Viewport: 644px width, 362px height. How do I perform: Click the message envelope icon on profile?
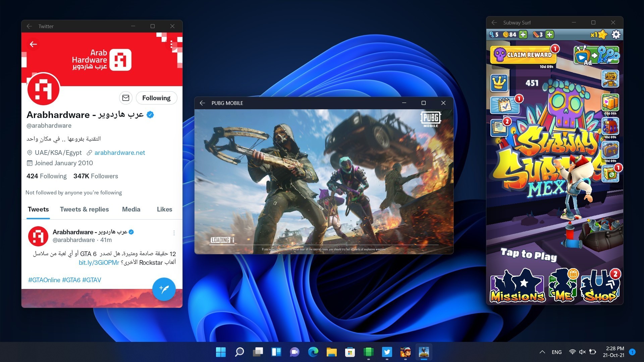[x=126, y=98]
